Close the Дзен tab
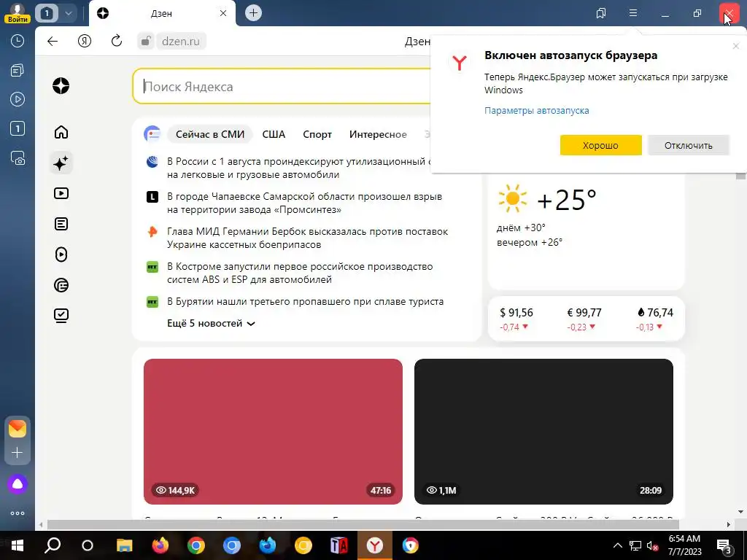 pyautogui.click(x=223, y=13)
